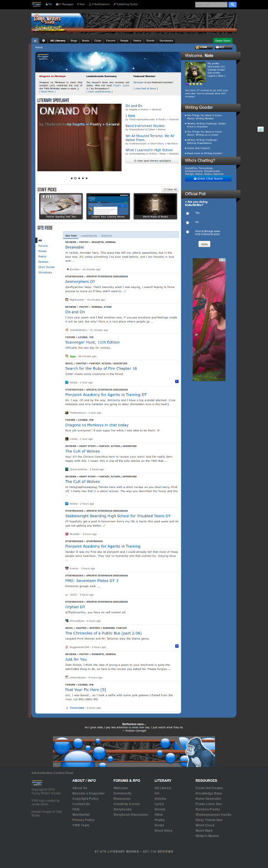Viewport: 268px width, 868px height.
Task: Click the Vote button in poll
Action: (x=204, y=244)
